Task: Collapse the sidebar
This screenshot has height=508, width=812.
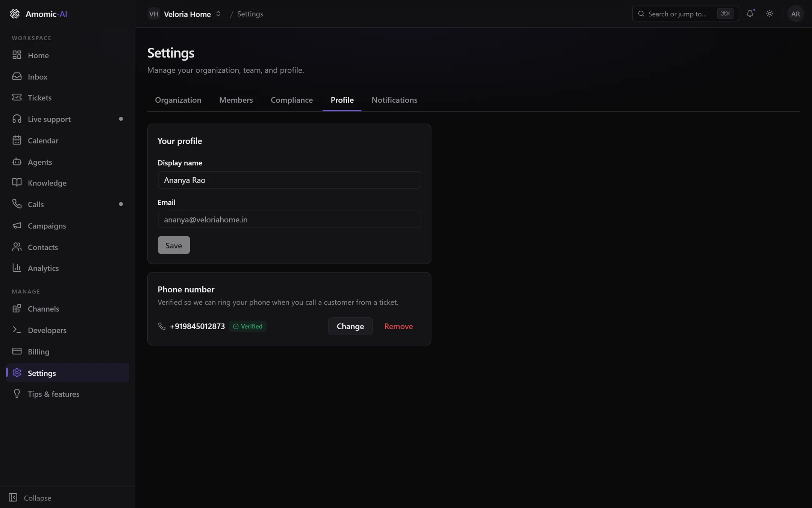Action: point(30,497)
